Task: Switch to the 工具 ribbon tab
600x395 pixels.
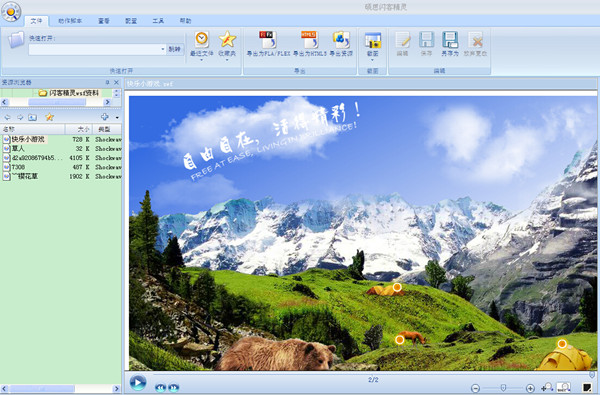Action: (x=158, y=21)
